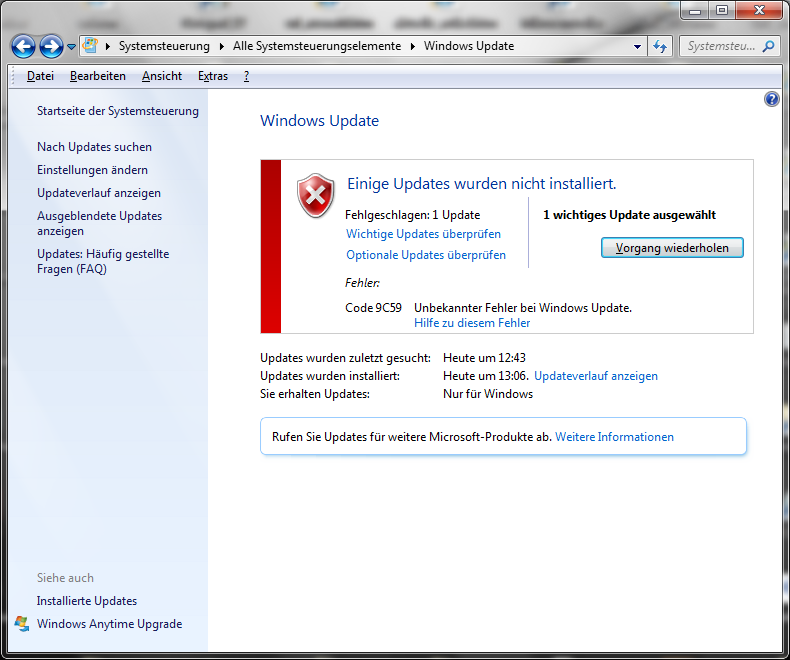Open Einstellungen ändern
790x660 pixels.
click(x=92, y=170)
